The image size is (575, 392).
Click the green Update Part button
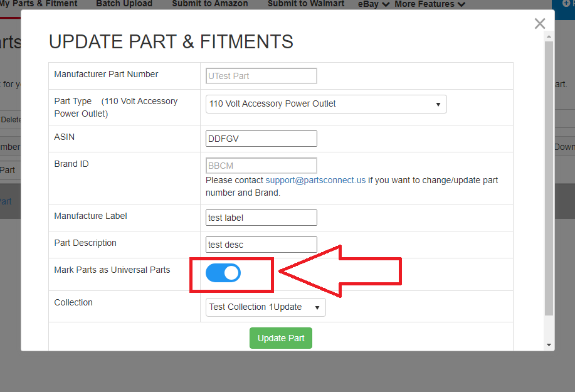tap(281, 338)
